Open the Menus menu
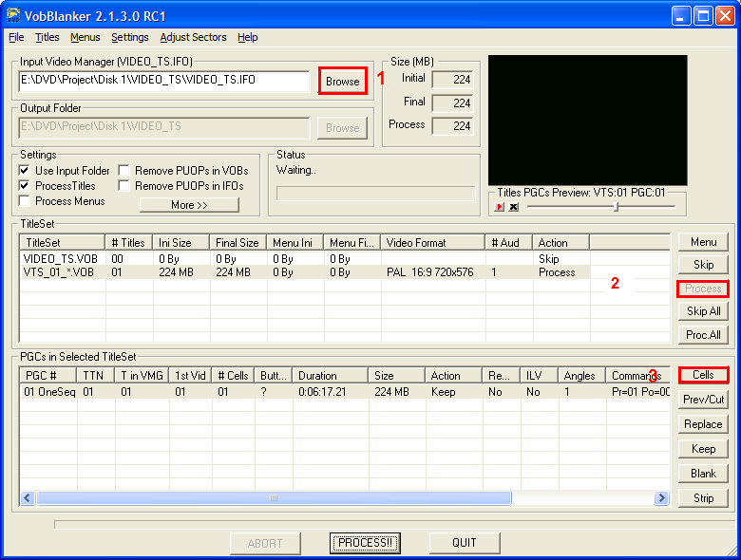Image resolution: width=741 pixels, height=560 pixels. (x=85, y=37)
